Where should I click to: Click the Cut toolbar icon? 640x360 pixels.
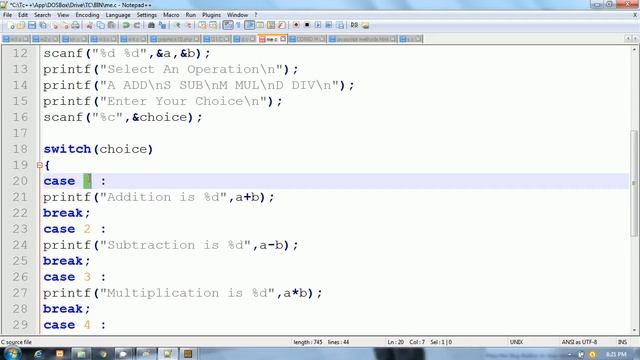pyautogui.click(x=89, y=25)
